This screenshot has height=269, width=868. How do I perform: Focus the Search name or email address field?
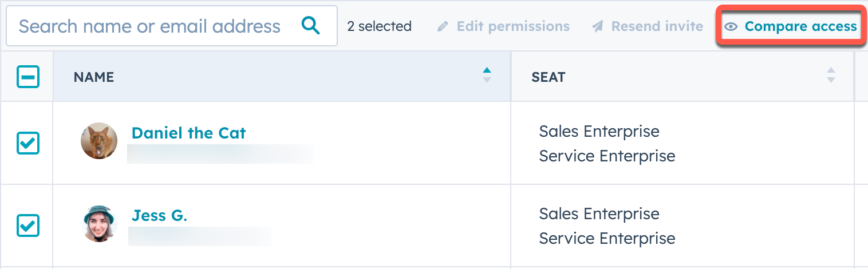click(x=150, y=26)
